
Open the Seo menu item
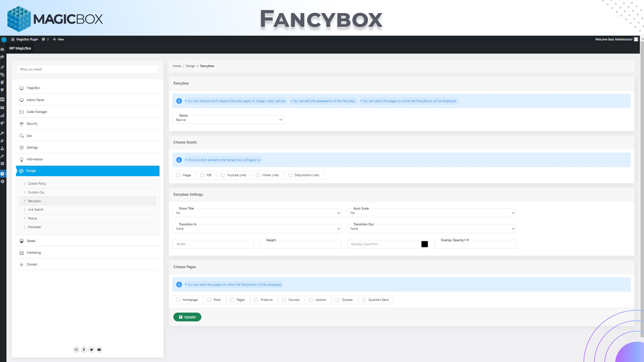(x=88, y=136)
